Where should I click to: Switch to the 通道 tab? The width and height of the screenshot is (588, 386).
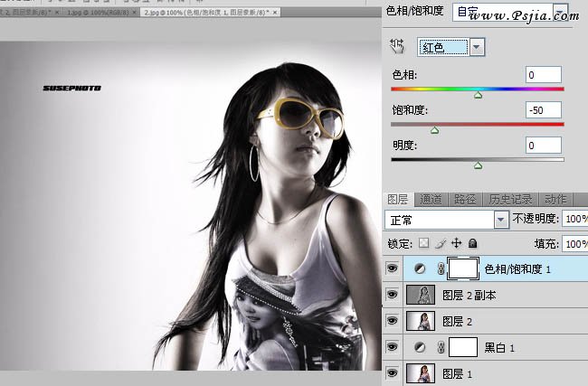[432, 199]
